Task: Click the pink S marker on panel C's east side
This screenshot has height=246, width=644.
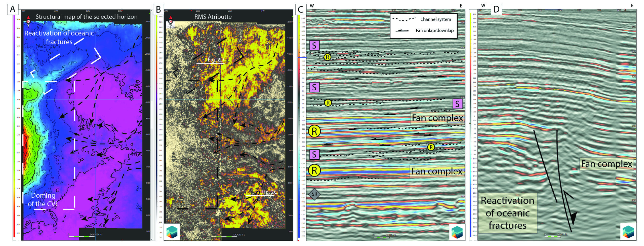Action: 457,104
